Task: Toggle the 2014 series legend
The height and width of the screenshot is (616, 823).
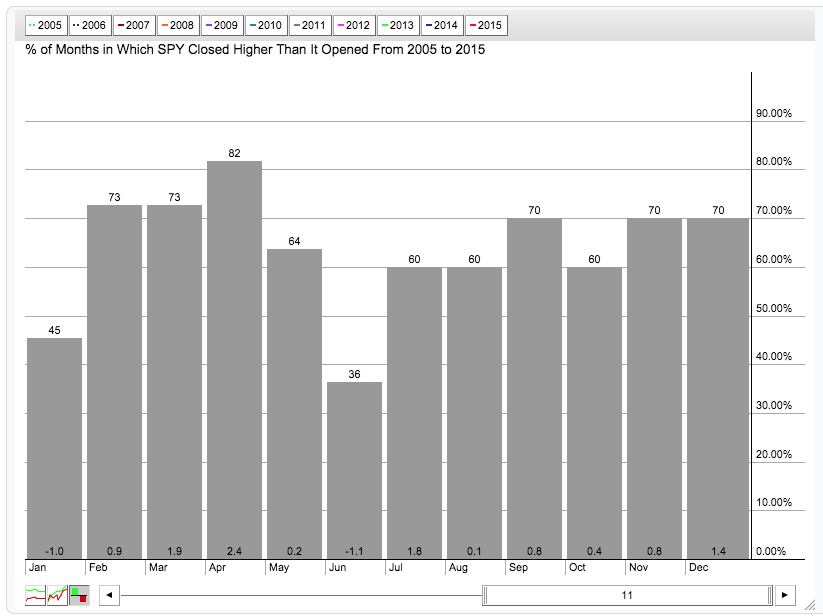Action: coord(442,25)
